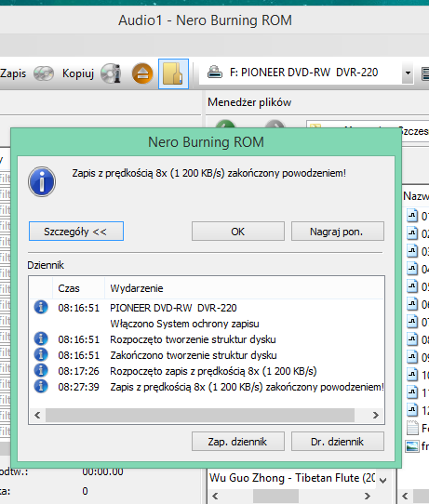
Task: Click log scrollbar right arrow
Action: [x=375, y=415]
